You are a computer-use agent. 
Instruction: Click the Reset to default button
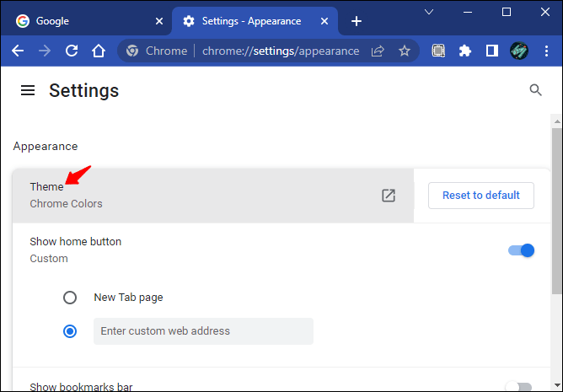tap(480, 196)
